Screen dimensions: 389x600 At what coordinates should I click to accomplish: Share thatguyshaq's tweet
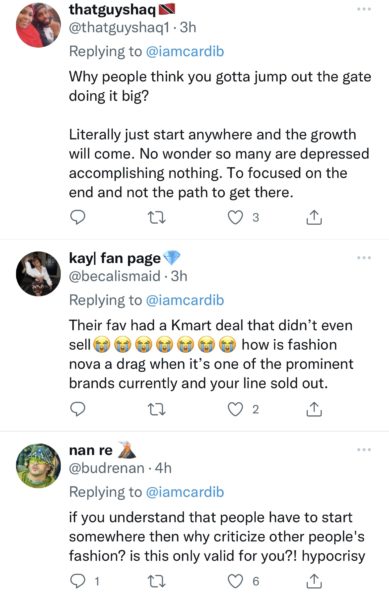pos(314,217)
